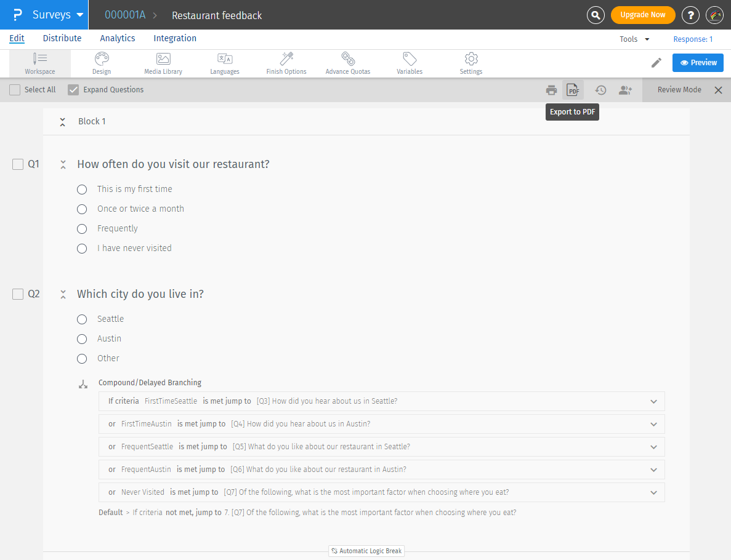Click the Restaurant feedback survey title
Viewport: 731px width, 560px height.
click(217, 15)
